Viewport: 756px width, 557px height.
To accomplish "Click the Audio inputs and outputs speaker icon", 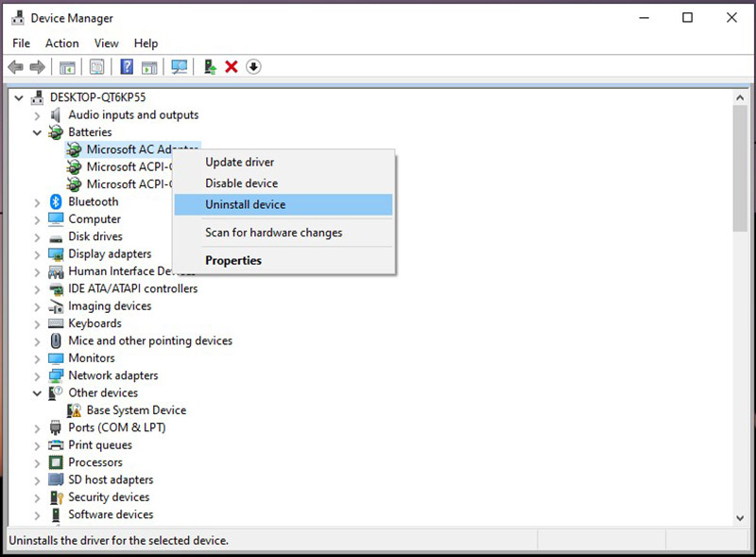I will point(56,114).
